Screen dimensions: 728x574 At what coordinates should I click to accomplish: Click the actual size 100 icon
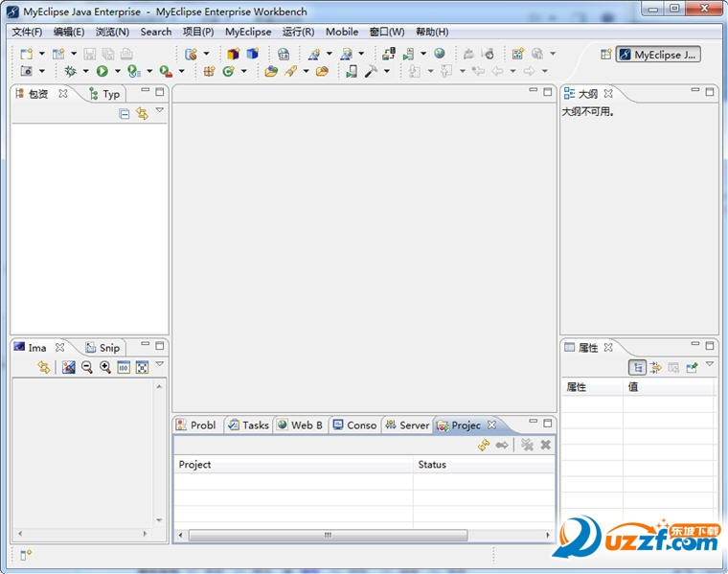tap(124, 367)
